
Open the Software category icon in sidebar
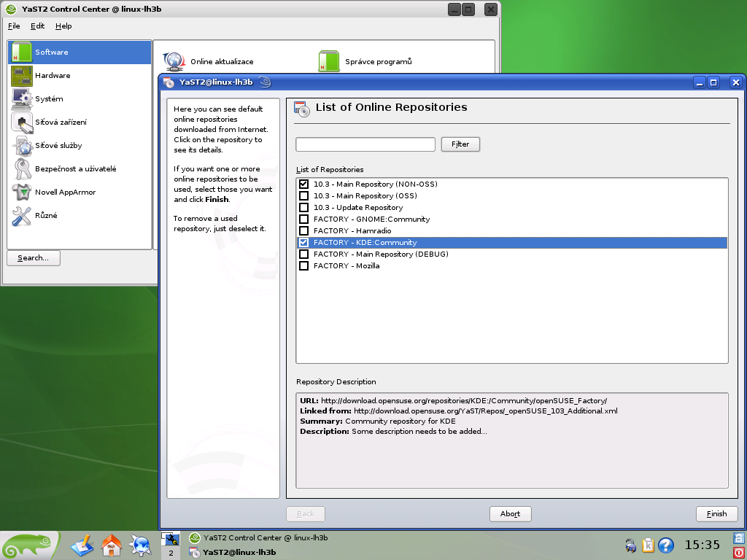pos(21,52)
